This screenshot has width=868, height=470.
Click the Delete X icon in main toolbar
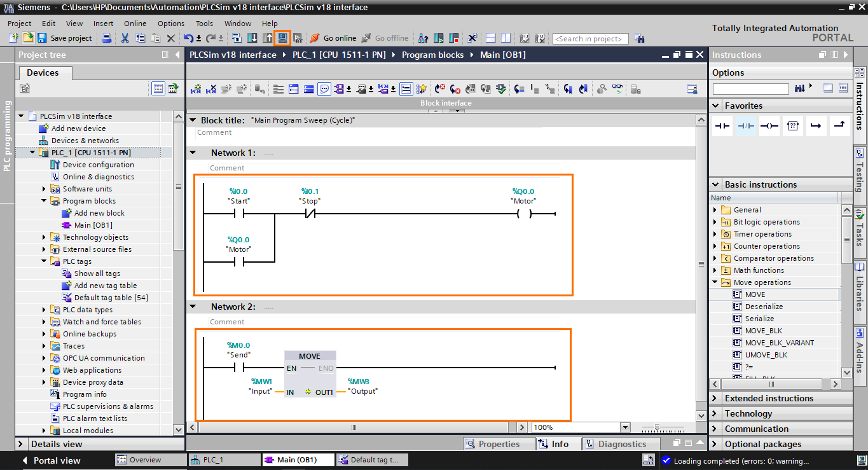click(171, 38)
